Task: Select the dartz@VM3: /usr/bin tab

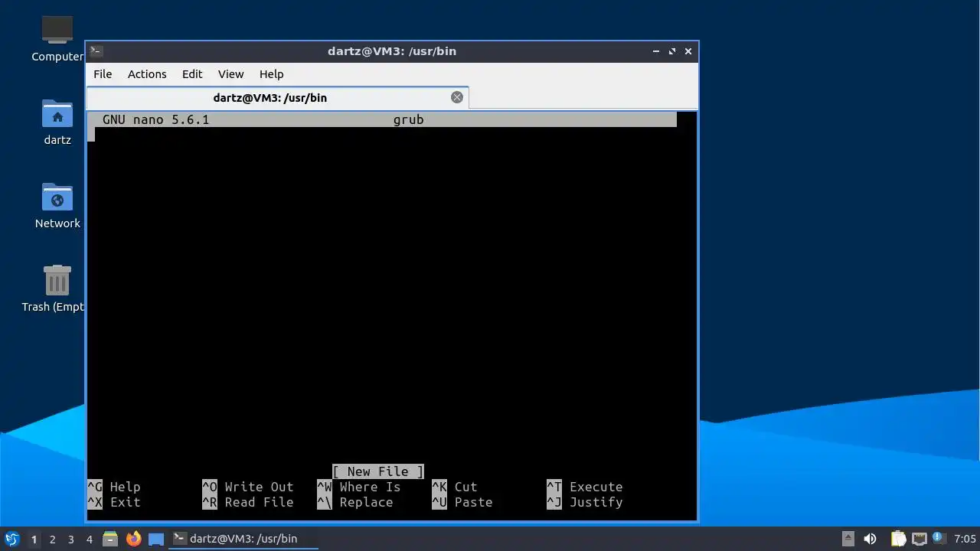Action: point(277,98)
